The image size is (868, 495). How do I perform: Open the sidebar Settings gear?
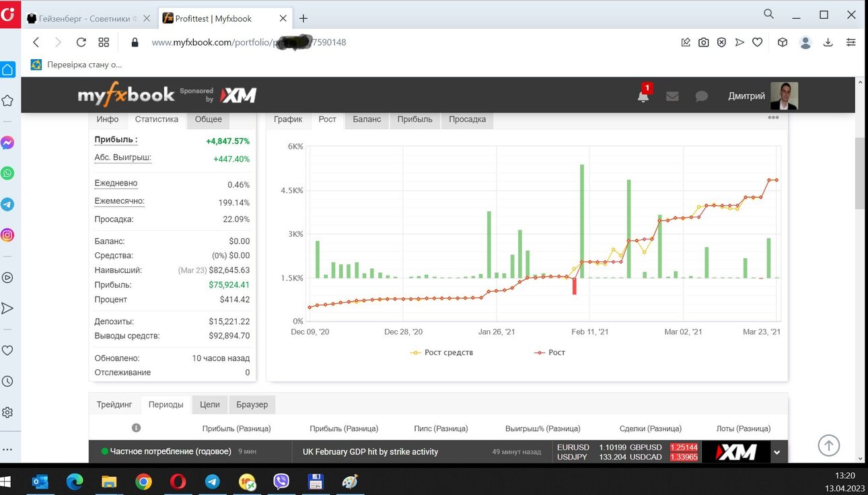click(7, 412)
